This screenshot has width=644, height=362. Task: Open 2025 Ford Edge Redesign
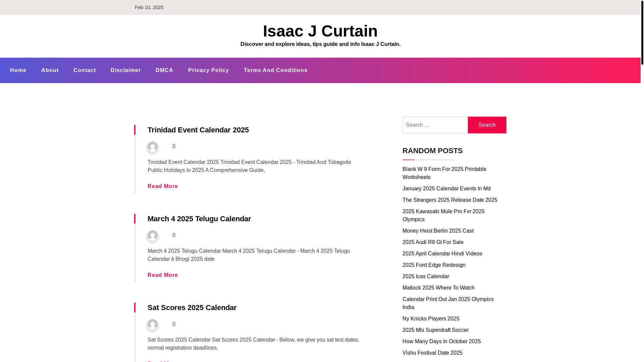[x=434, y=265]
